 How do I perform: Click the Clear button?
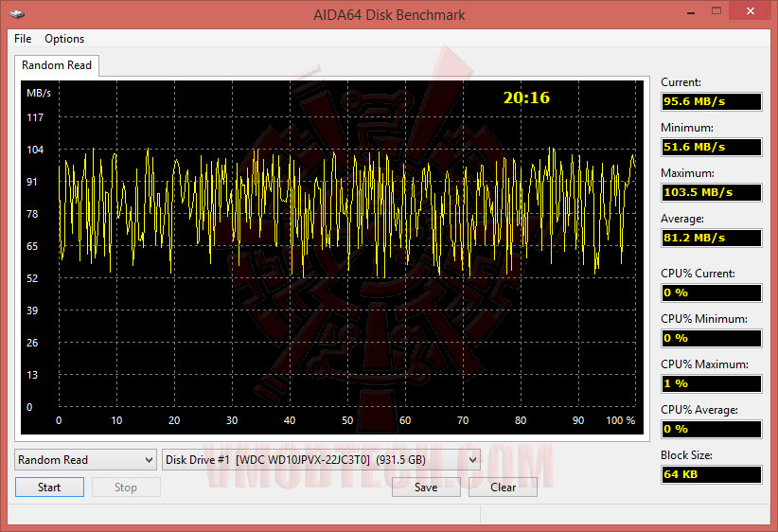[x=503, y=488]
